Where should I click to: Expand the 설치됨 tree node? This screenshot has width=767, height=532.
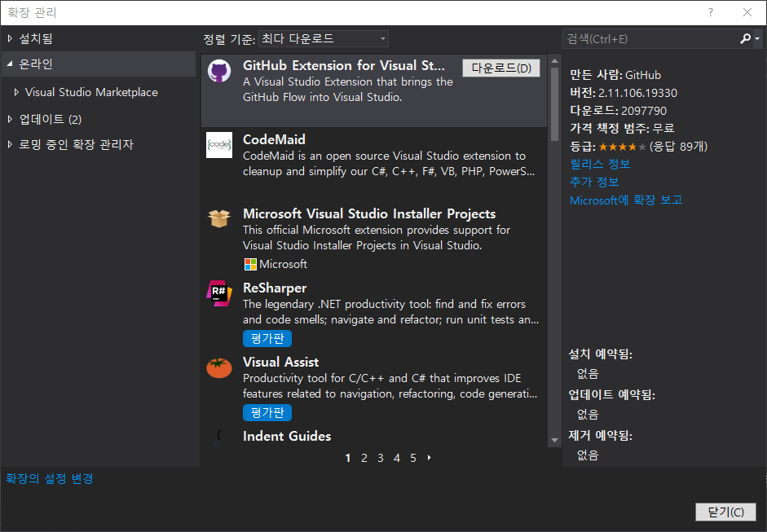[10, 38]
